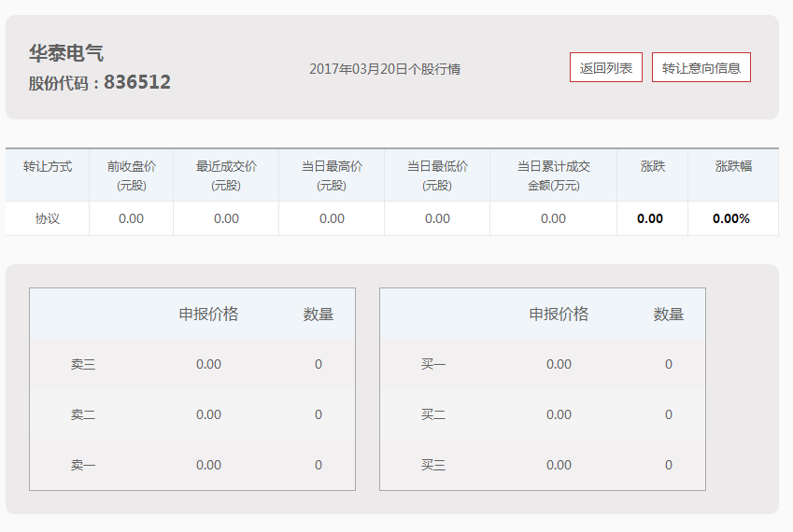Click the 华泰电气 company name

pos(66,53)
